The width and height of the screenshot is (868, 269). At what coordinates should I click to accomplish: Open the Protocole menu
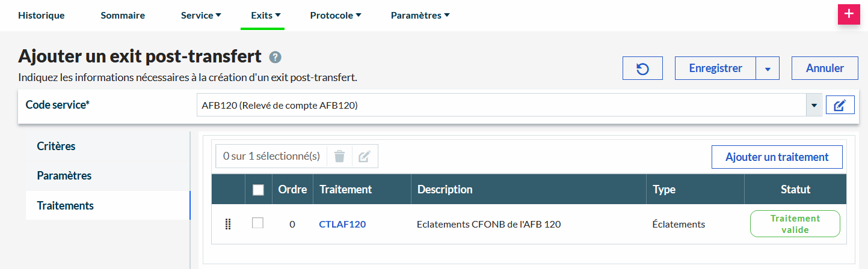pyautogui.click(x=336, y=16)
